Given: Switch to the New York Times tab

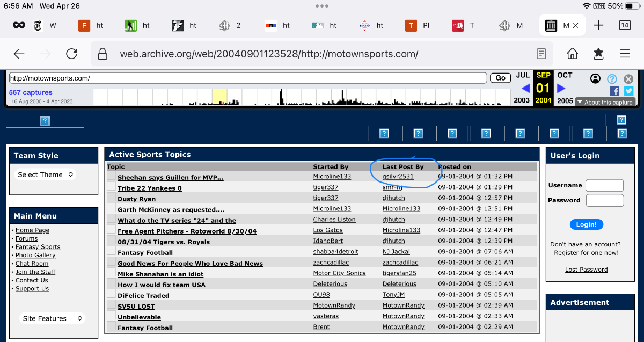Looking at the screenshot, I should pos(45,25).
